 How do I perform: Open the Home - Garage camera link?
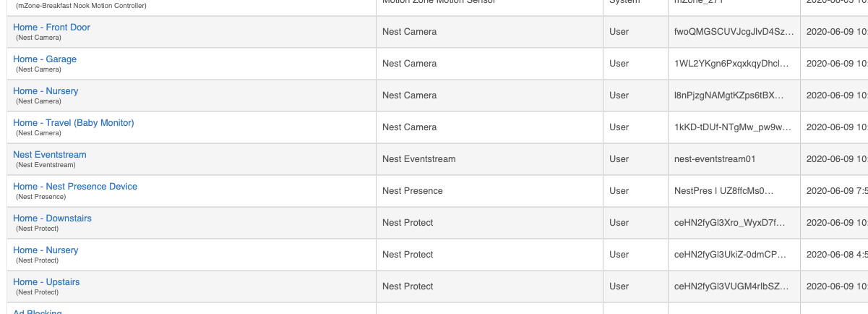pyautogui.click(x=44, y=59)
